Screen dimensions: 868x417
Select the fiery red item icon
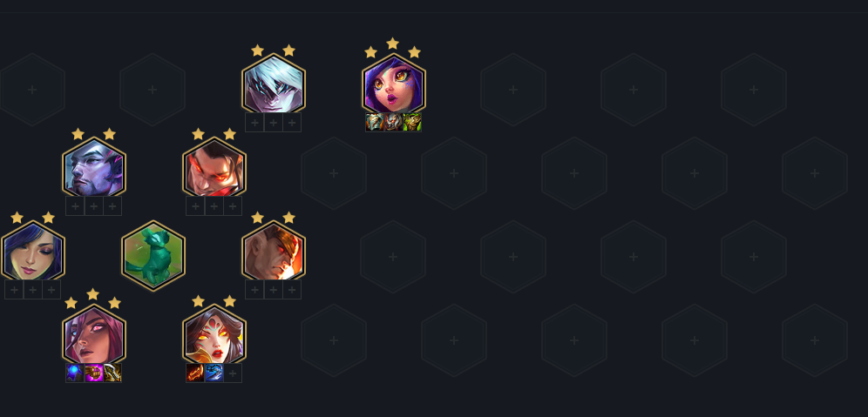tap(195, 373)
